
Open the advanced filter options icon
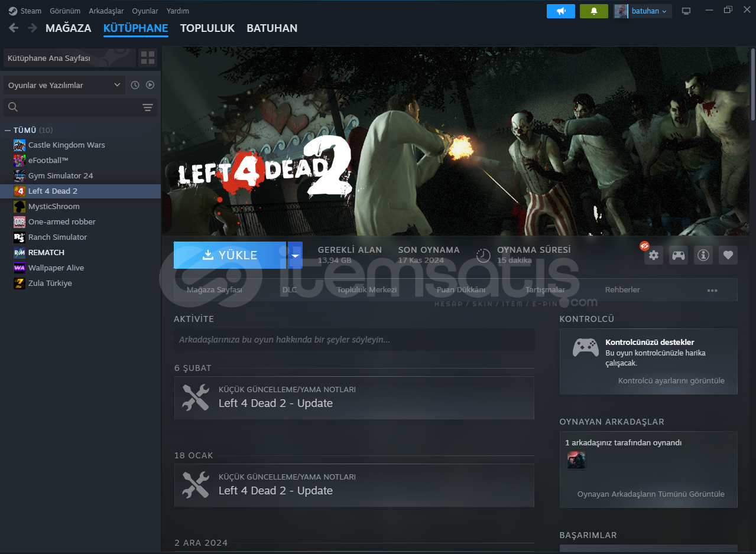[148, 107]
